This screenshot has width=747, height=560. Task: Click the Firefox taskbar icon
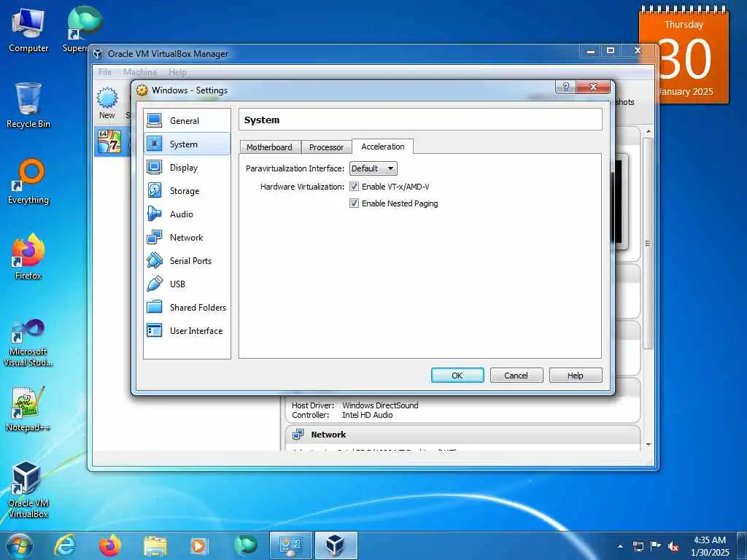[110, 545]
